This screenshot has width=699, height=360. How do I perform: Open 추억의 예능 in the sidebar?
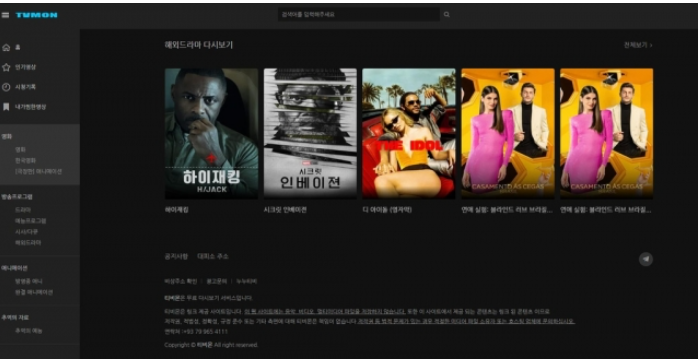point(29,331)
